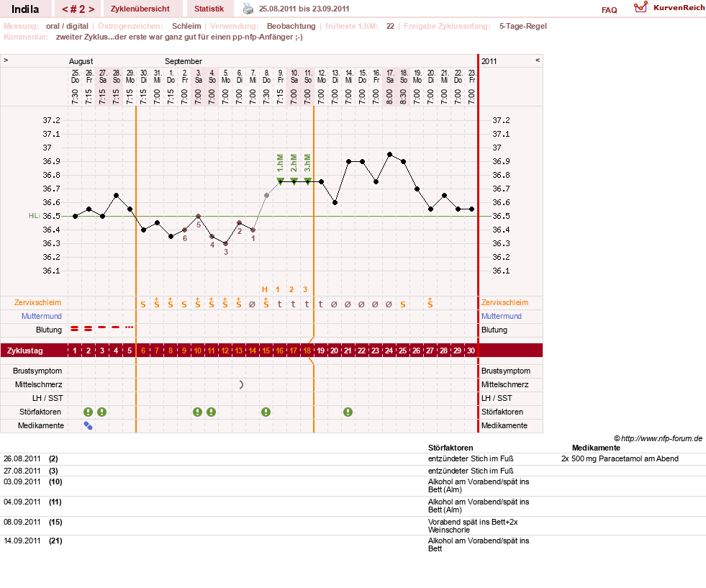This screenshot has width=706, height=588.
Task: Click the grey temperature point on day 15
Action: point(266,195)
